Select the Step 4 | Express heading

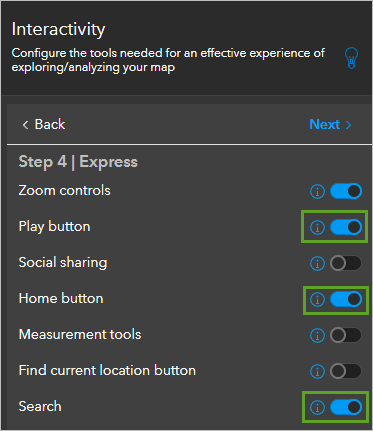pyautogui.click(x=78, y=162)
